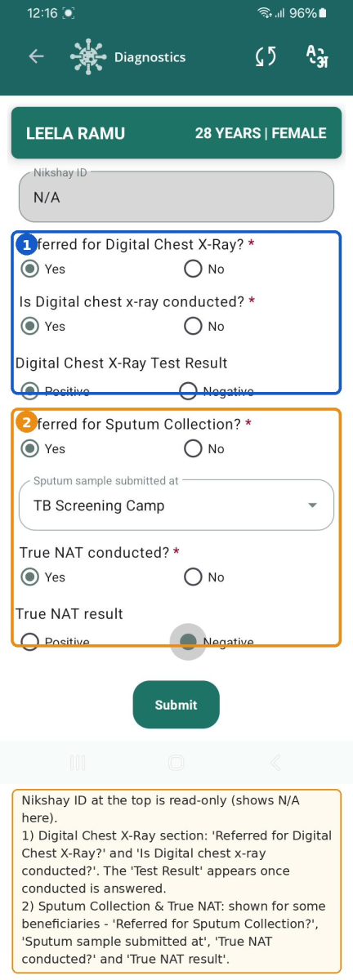Select No for Referred for Digital Chest X-Ray
353x980 pixels.
(x=193, y=269)
